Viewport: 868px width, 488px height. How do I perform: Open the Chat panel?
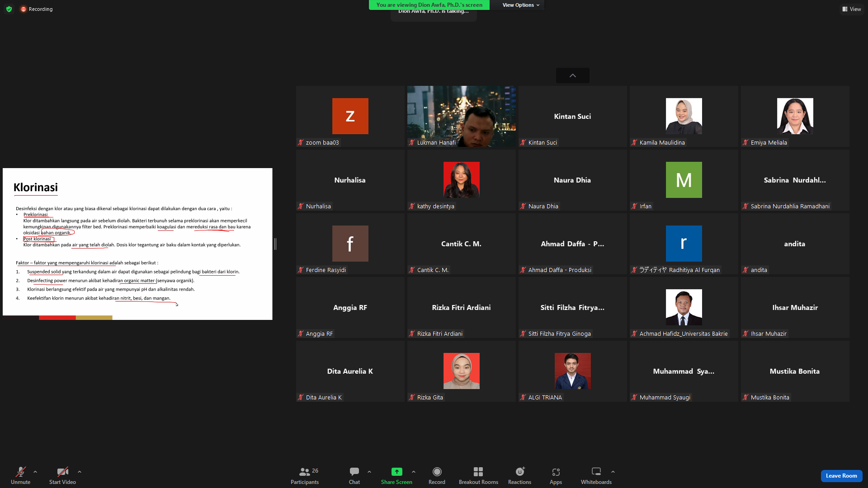[354, 475]
